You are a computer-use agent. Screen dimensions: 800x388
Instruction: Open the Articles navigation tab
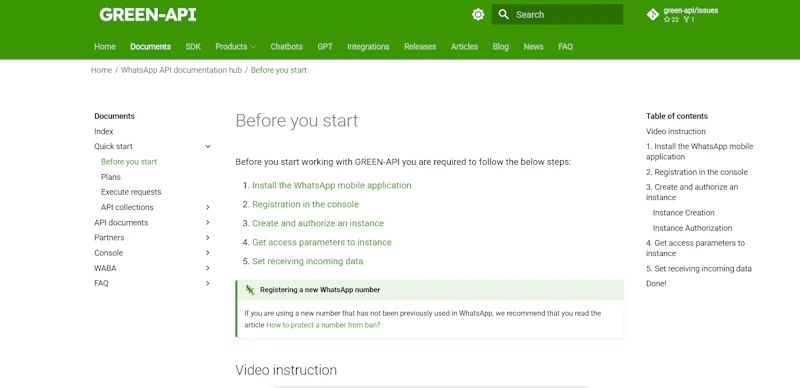point(464,46)
